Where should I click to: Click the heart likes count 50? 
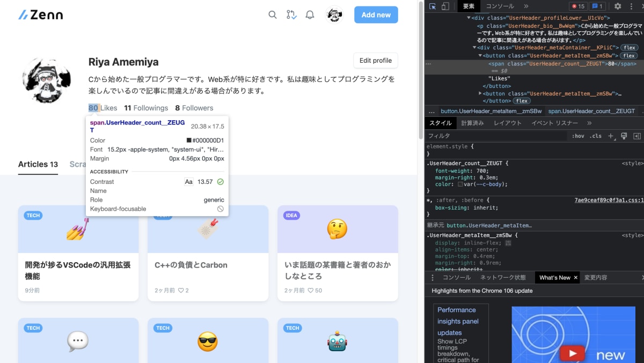tap(315, 291)
